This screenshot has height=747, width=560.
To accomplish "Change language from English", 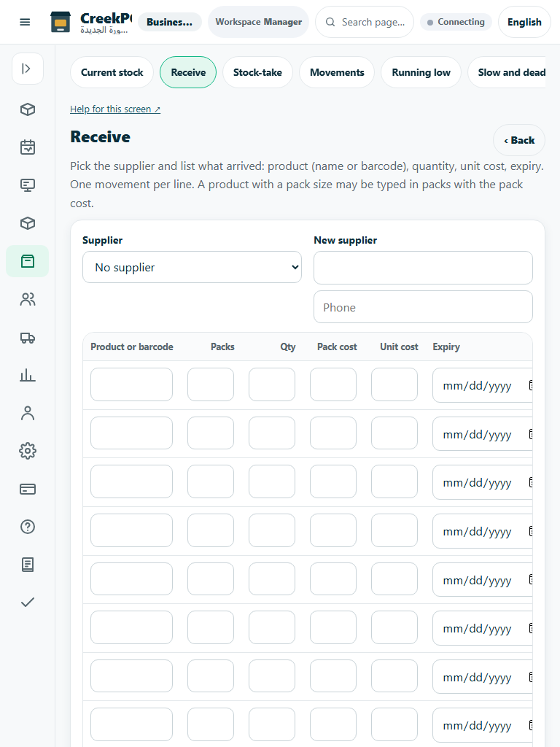I will [x=524, y=22].
